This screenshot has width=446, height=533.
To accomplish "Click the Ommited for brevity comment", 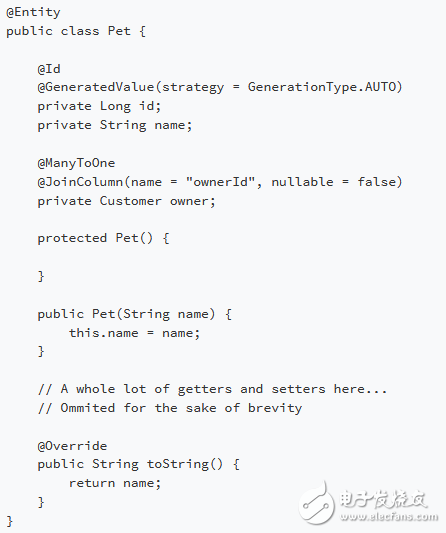I will (170, 408).
